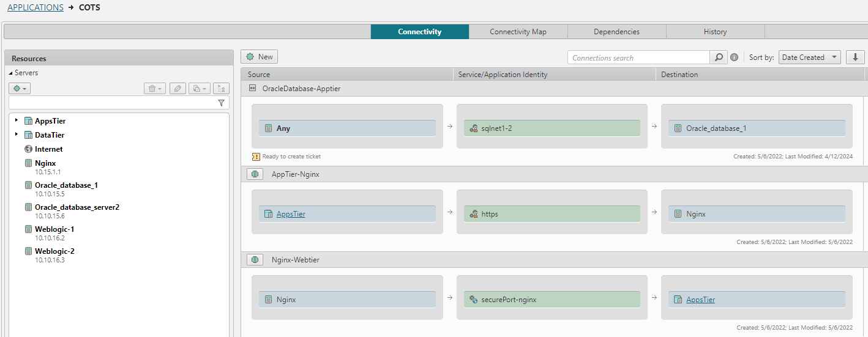Collapse the Servers section
This screenshot has height=337, width=868.
pyautogui.click(x=10, y=73)
